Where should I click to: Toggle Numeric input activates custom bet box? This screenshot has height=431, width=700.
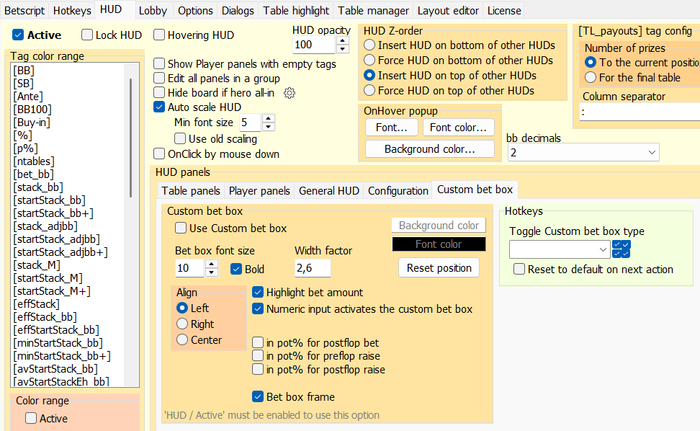(258, 309)
